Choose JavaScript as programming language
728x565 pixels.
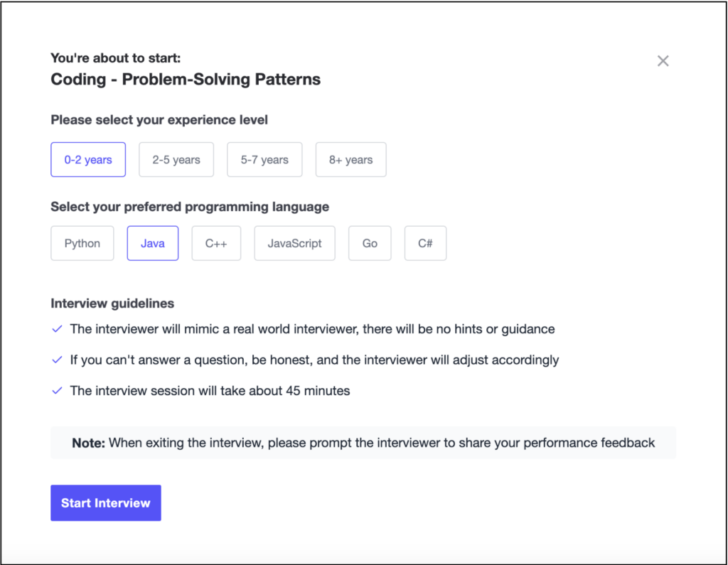pos(294,243)
